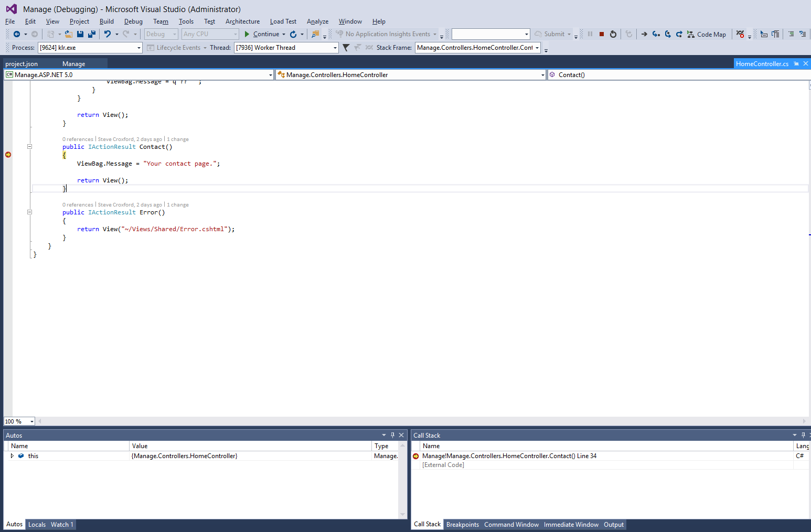Click 'Steve Croxford, 2 days ago' above Contact()
Image resolution: width=811 pixels, height=532 pixels.
click(x=130, y=139)
